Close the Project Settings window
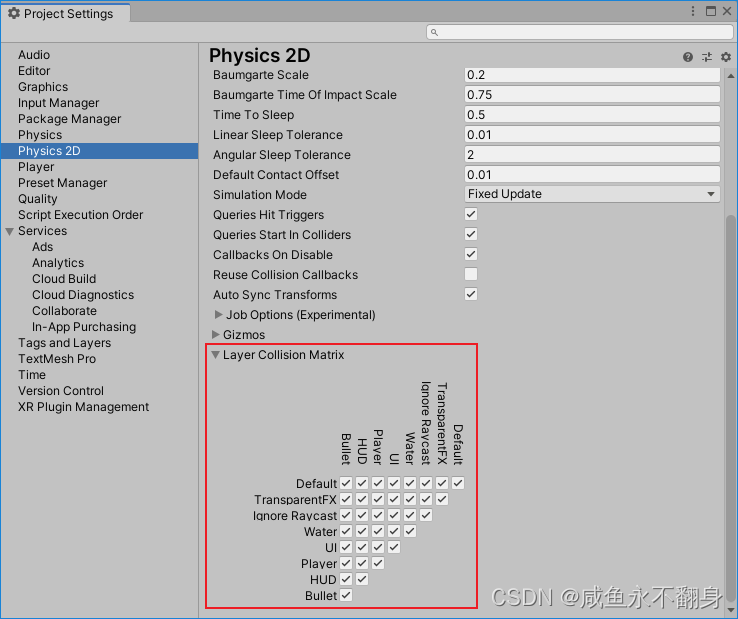738x619 pixels. coord(727,11)
